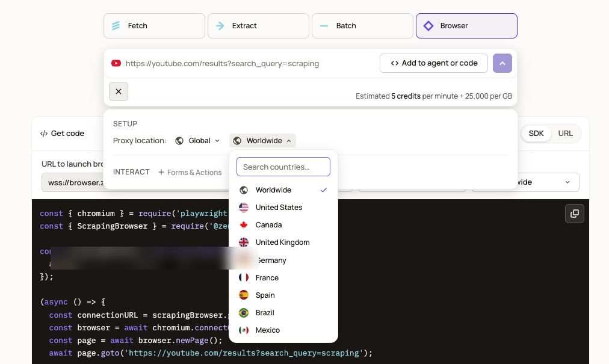This screenshot has width=609, height=364.
Task: Click the X close button below URL
Action: tap(119, 91)
